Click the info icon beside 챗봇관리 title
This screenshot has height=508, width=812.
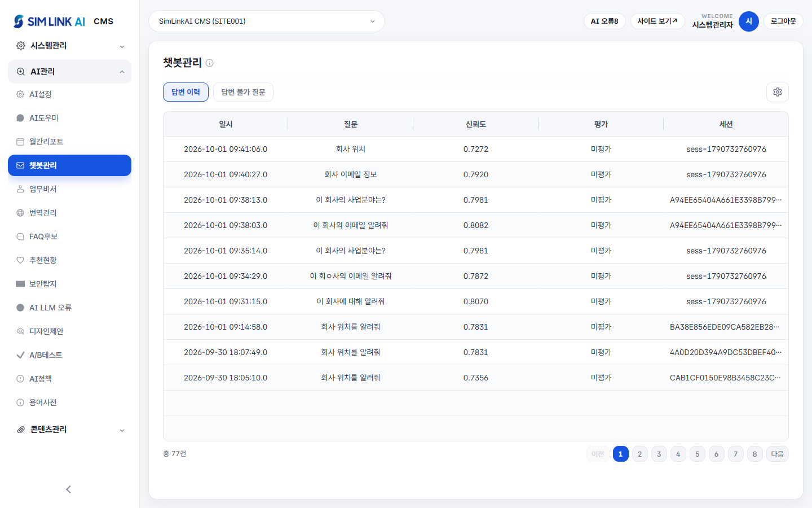point(210,63)
